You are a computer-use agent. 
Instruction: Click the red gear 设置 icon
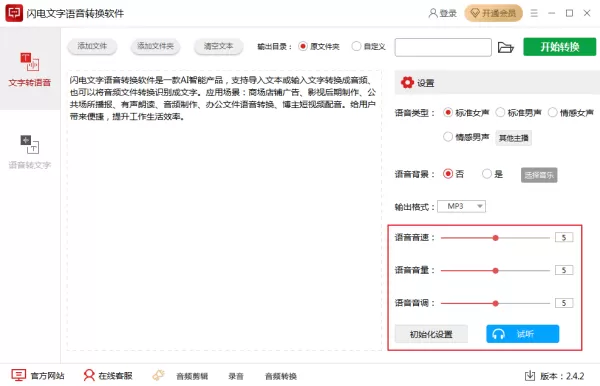pos(407,82)
